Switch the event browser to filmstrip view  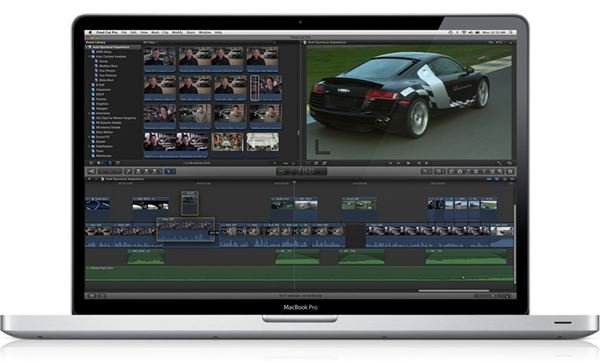[x=110, y=163]
